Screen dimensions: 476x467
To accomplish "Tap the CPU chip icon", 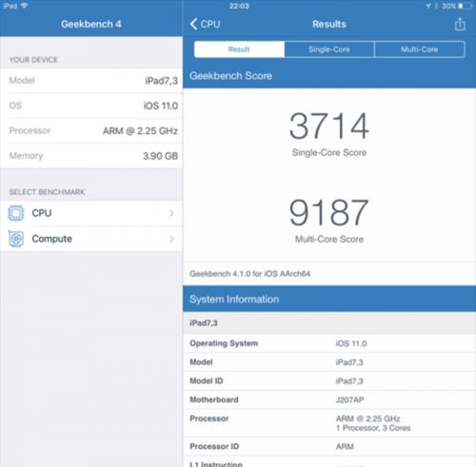I will pos(16,213).
